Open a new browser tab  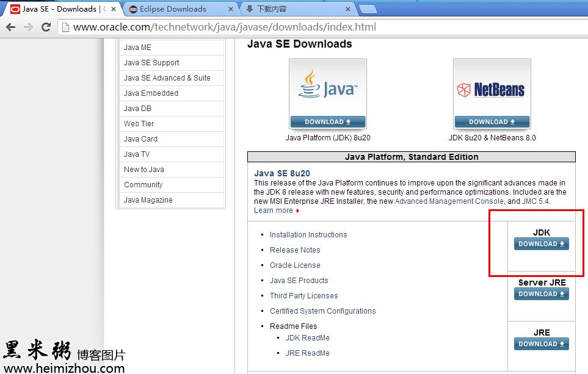pyautogui.click(x=368, y=9)
